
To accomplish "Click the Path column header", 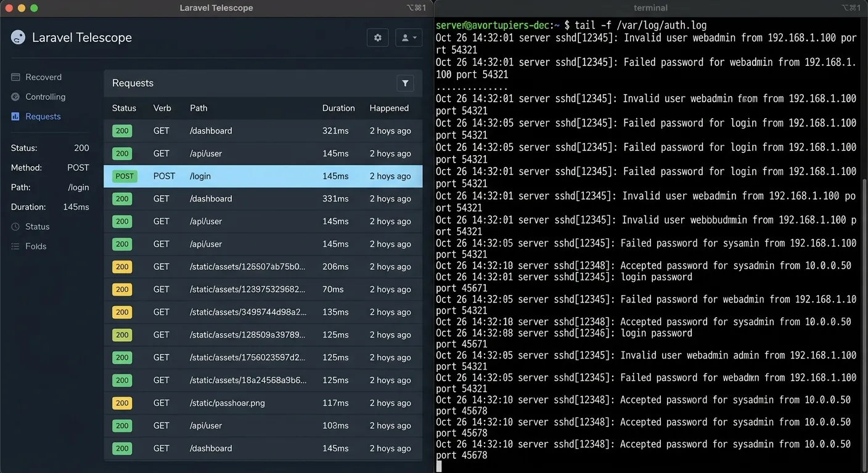I will click(199, 108).
